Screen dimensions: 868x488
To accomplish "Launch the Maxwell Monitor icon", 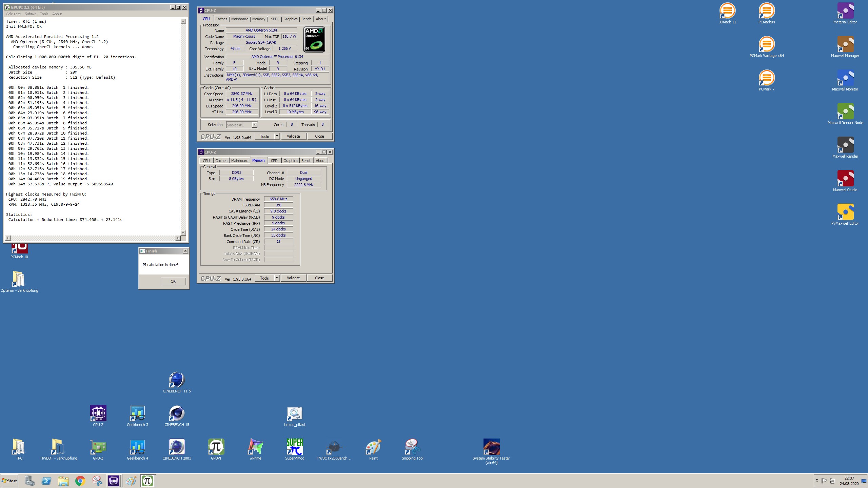I will click(x=845, y=81).
